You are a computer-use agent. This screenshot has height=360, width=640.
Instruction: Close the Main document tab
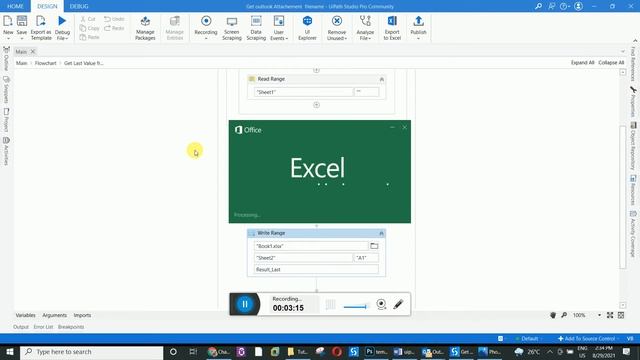coord(33,51)
